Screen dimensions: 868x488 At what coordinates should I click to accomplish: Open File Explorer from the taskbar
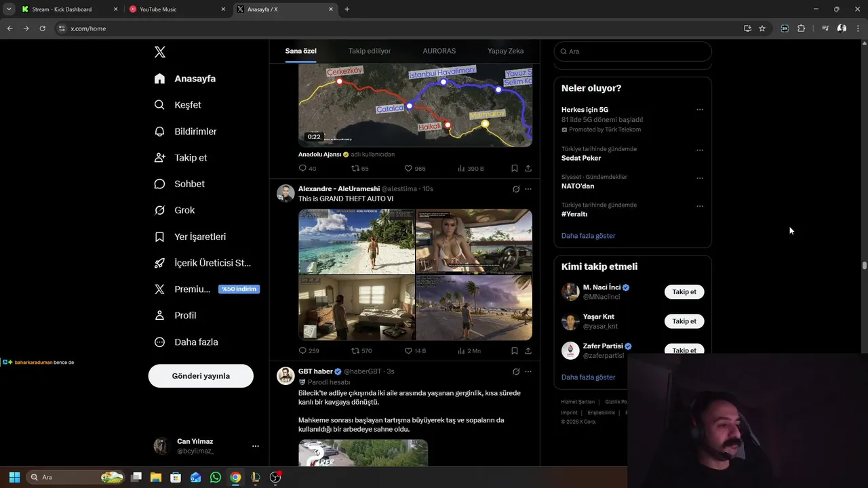(156, 477)
